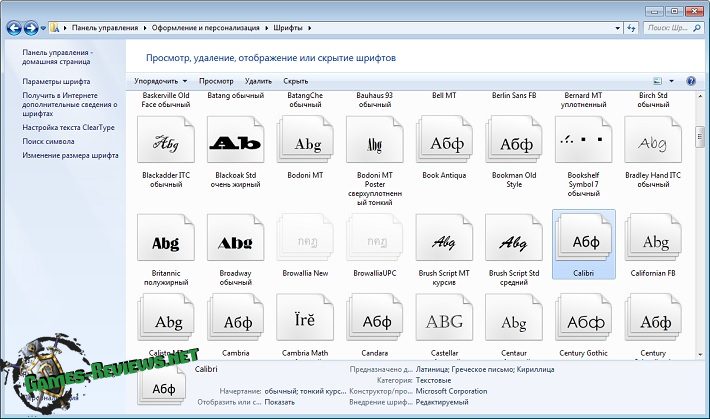The width and height of the screenshot is (710, 419).
Task: Select the Bodoni MT font icon
Action: (x=305, y=140)
